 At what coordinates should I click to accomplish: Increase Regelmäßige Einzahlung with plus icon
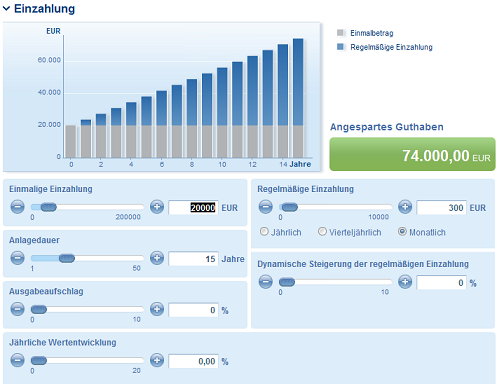[x=405, y=207]
